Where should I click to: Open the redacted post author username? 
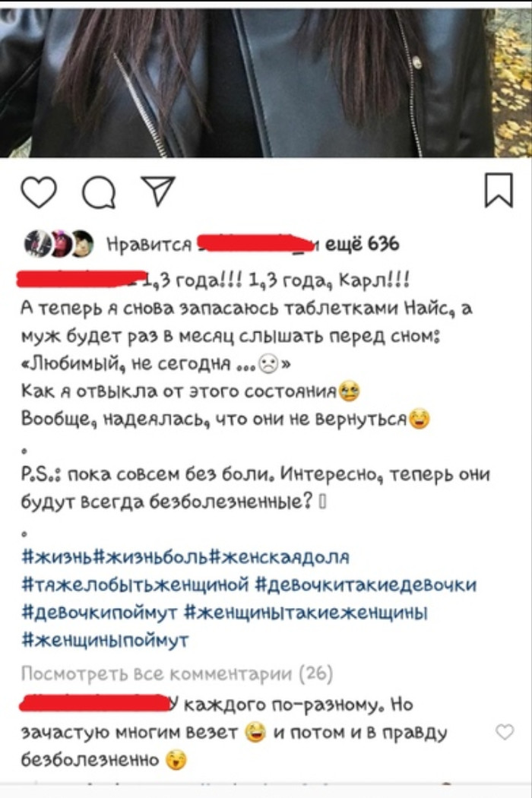[81, 280]
